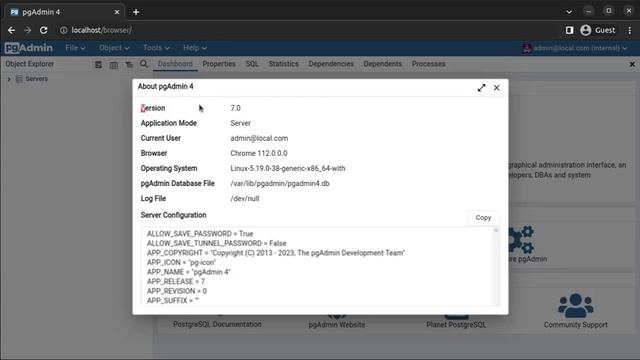Screen dimensions: 640x360
Task: Close the dashboard panel with the X
Action: tap(632, 64)
